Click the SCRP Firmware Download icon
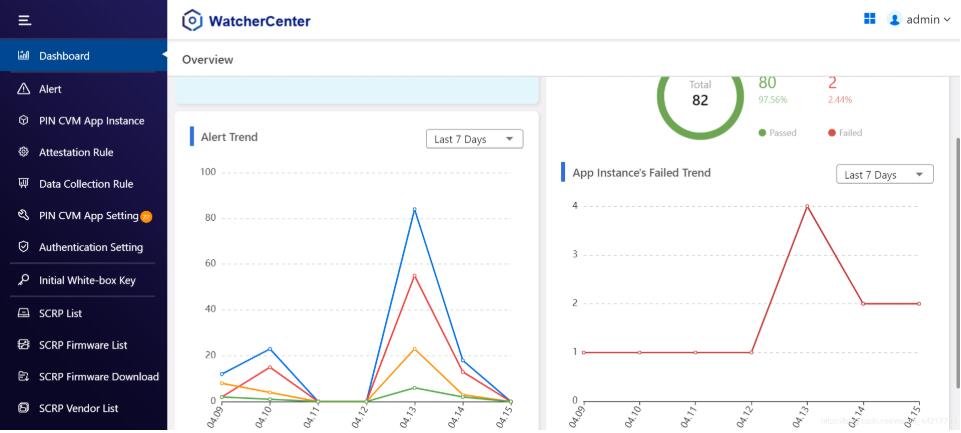The image size is (961, 433). click(x=24, y=377)
